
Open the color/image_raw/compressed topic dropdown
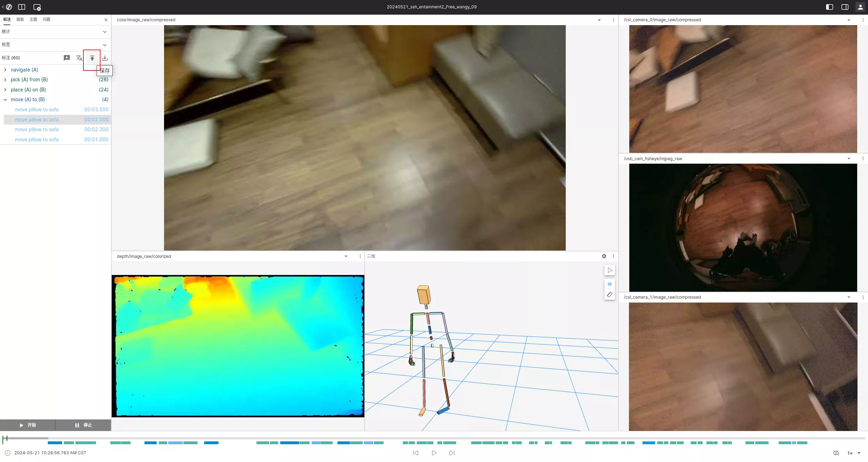pyautogui.click(x=599, y=20)
